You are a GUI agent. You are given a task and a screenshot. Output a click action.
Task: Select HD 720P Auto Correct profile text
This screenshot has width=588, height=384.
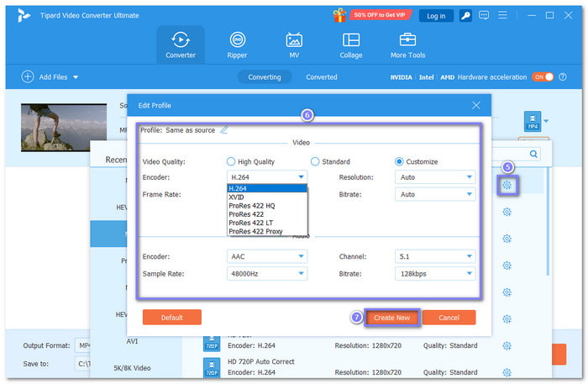point(261,361)
